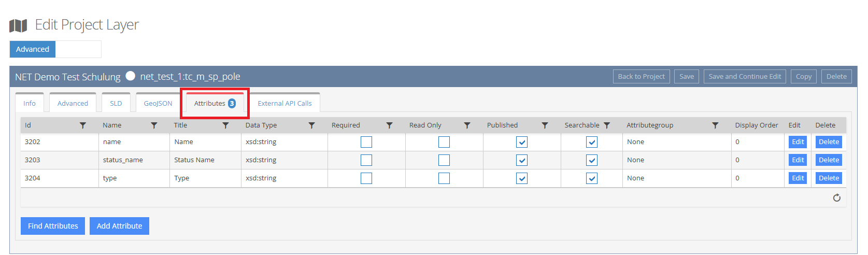Click the Find Attributes button
The height and width of the screenshot is (255, 868).
(53, 226)
